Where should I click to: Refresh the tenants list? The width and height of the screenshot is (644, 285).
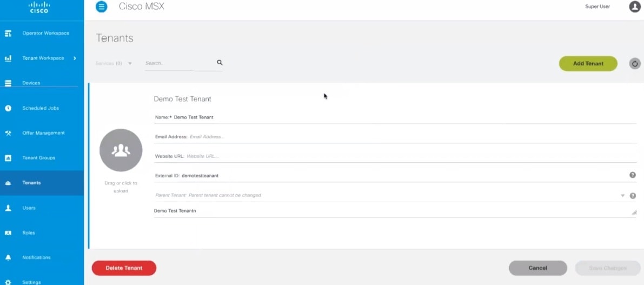[x=635, y=64]
